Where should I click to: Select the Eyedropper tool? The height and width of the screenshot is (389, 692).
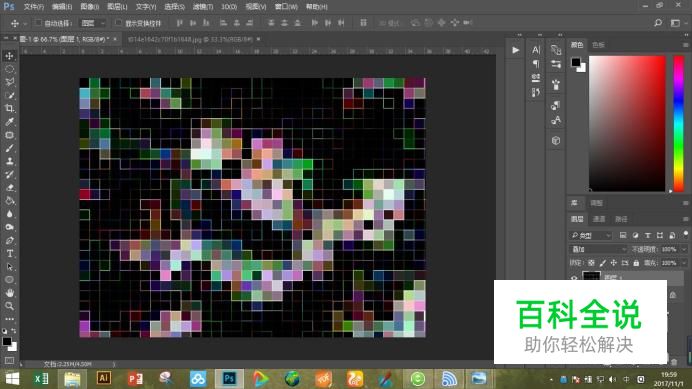coord(9,122)
